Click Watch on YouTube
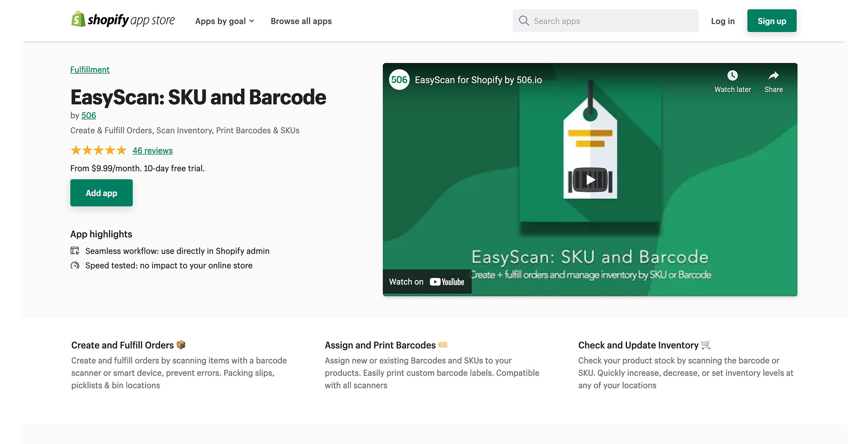Image resolution: width=868 pixels, height=444 pixels. click(427, 282)
